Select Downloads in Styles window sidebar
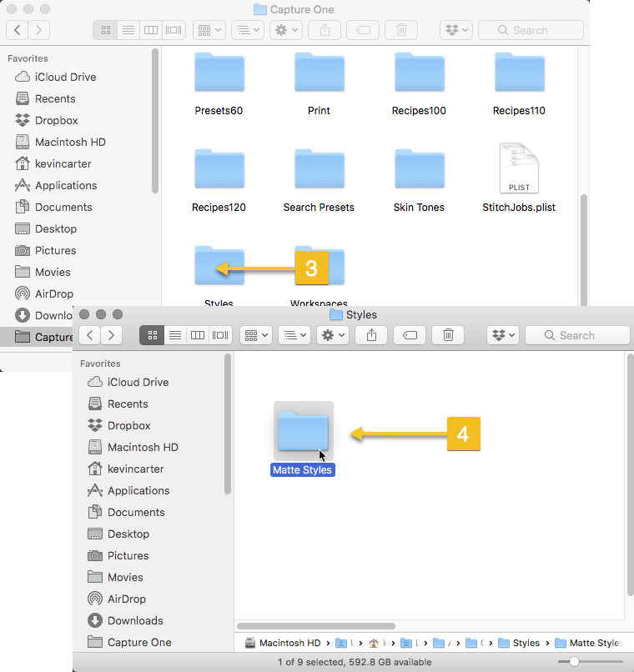The width and height of the screenshot is (634, 672). 135,620
